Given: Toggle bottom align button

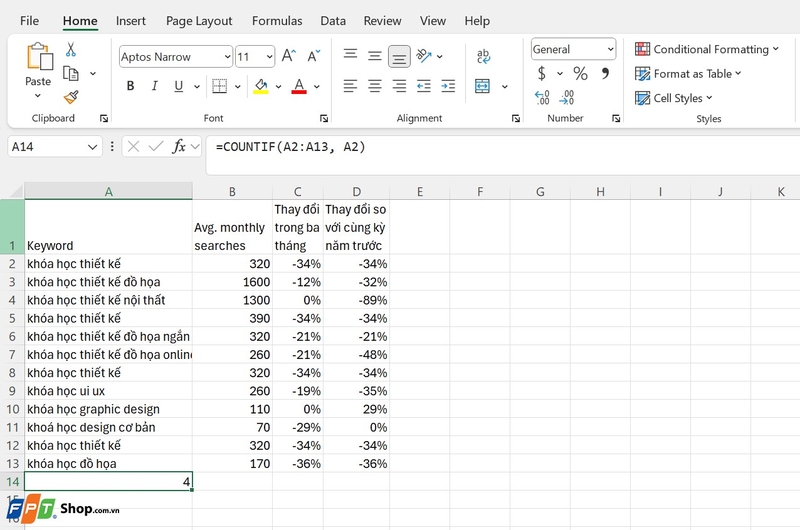Looking at the screenshot, I should click(399, 57).
